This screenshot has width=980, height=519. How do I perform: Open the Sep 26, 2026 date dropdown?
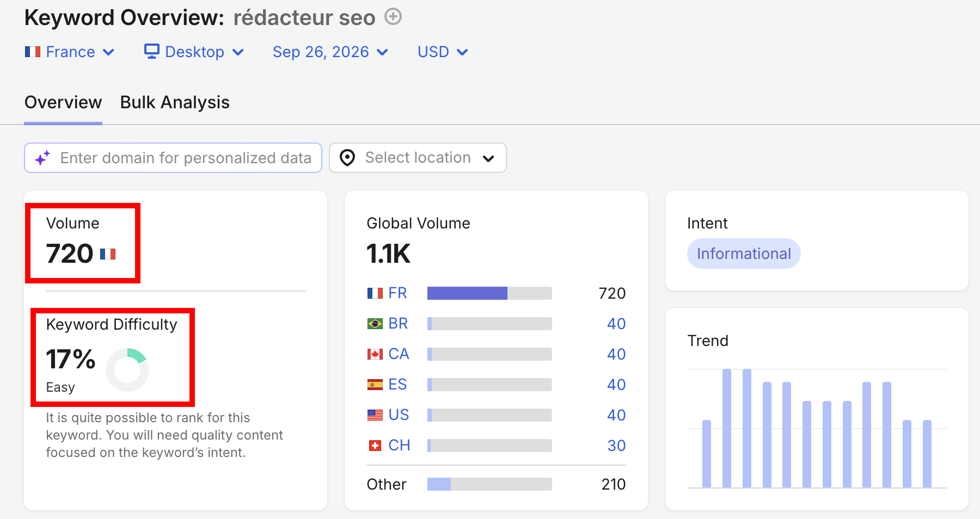(330, 52)
